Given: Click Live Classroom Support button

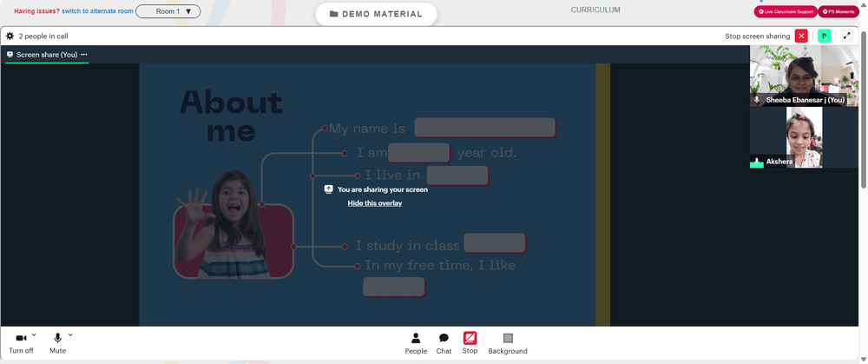Looking at the screenshot, I should point(786,11).
